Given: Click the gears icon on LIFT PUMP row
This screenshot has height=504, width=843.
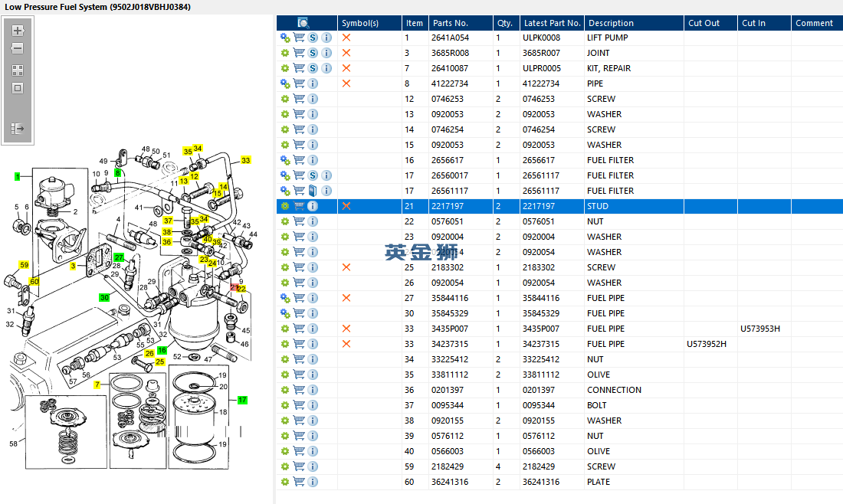Looking at the screenshot, I should (x=285, y=38).
